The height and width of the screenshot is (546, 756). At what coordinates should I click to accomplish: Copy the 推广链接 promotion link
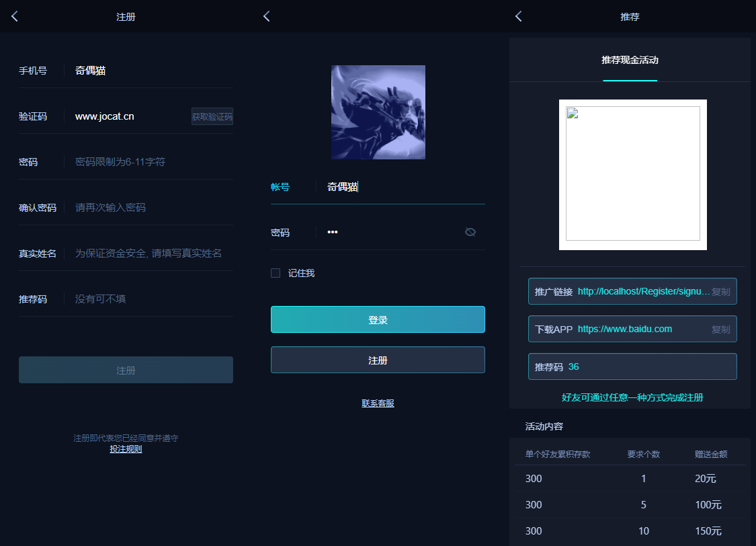tap(721, 292)
